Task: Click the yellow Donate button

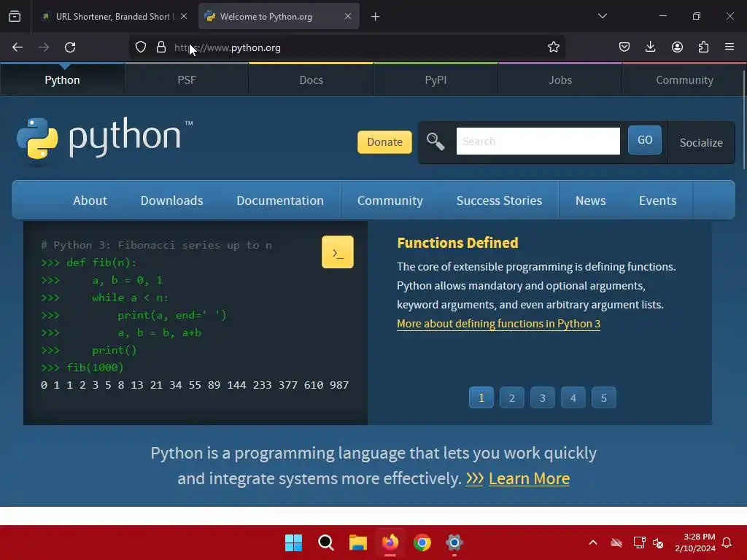Action: click(x=384, y=142)
